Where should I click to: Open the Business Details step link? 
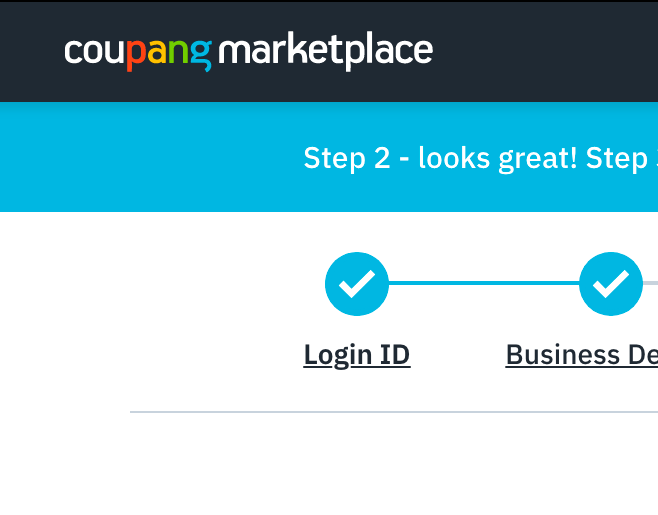click(582, 355)
